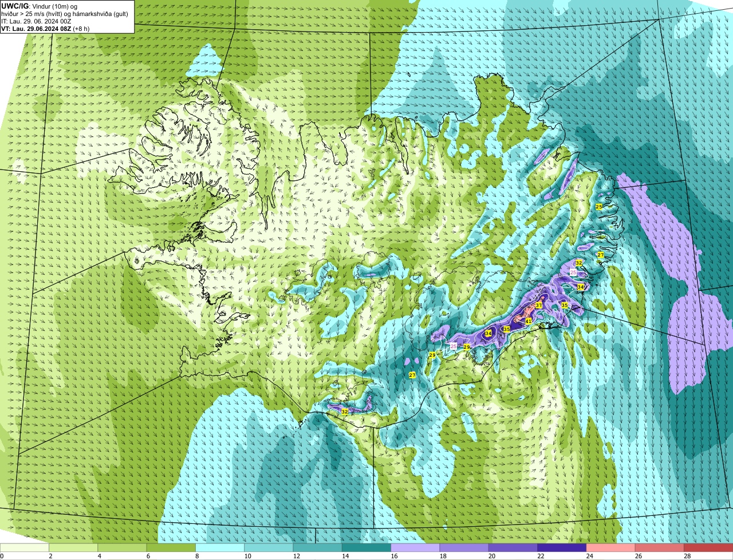This screenshot has width=733, height=560.
Task: Click the 16–18 m/s lavender legend swatch
Action: tap(415, 547)
